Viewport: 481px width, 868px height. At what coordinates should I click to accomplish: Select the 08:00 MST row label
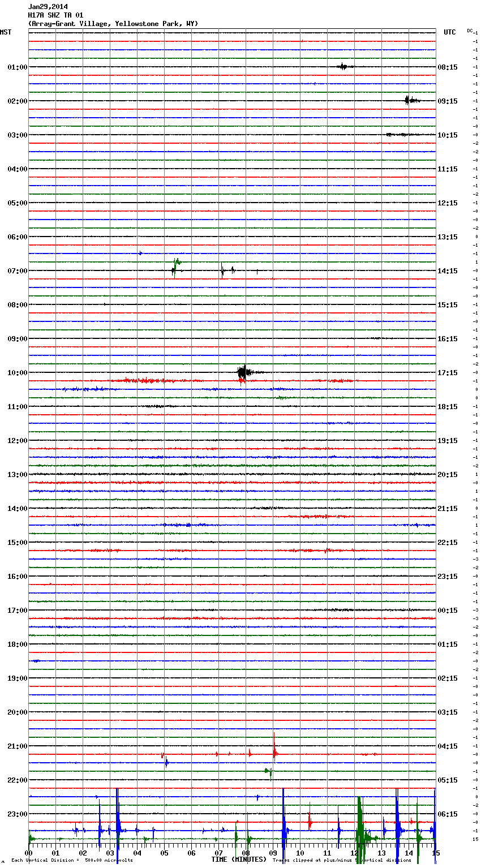18,305
